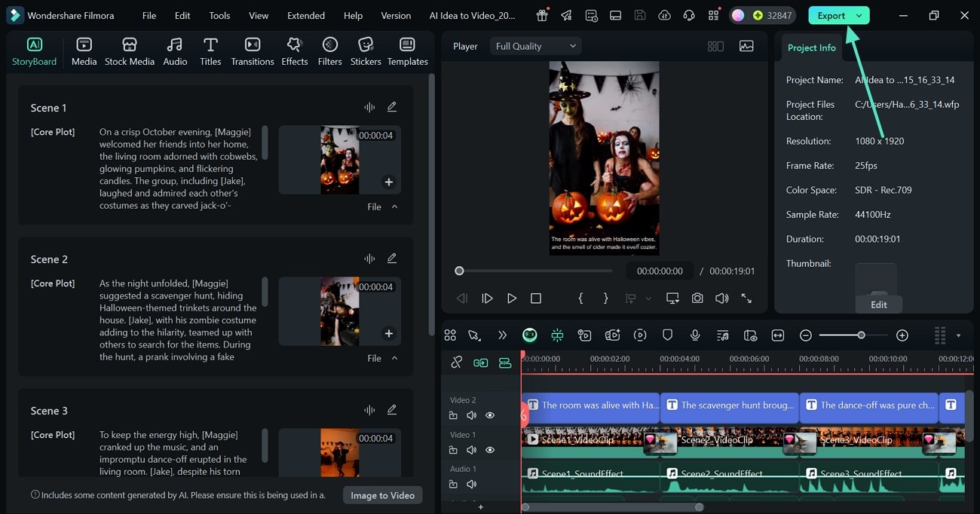980x514 pixels.
Task: Toggle visibility of the Video 1 track
Action: [489, 450]
